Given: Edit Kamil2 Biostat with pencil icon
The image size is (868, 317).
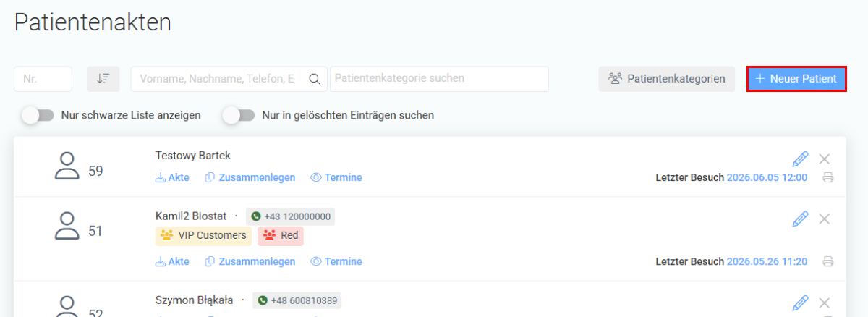Looking at the screenshot, I should (800, 219).
